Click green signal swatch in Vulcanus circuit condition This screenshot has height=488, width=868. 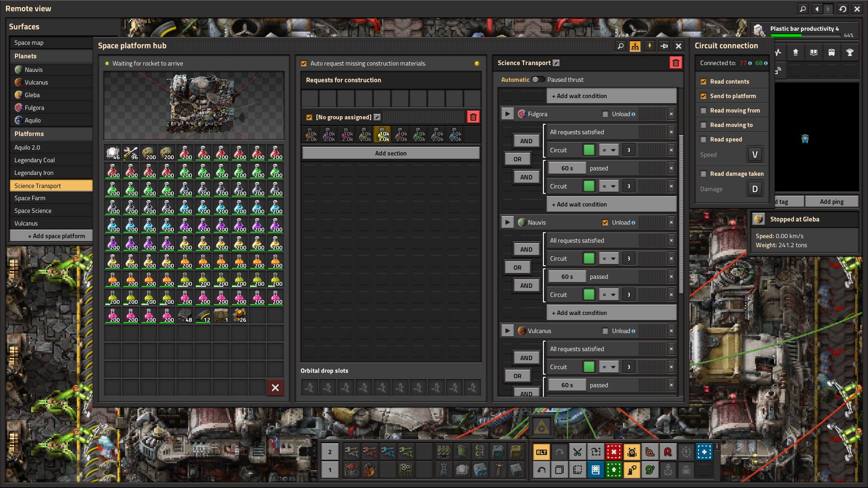pos(589,367)
